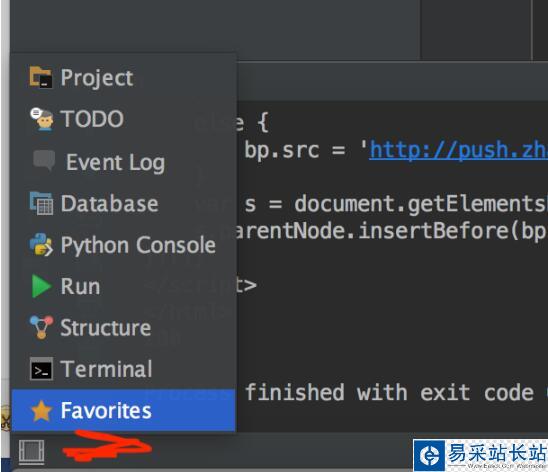Click the Structure nodes icon
Screen dimensions: 548x472
point(41,327)
